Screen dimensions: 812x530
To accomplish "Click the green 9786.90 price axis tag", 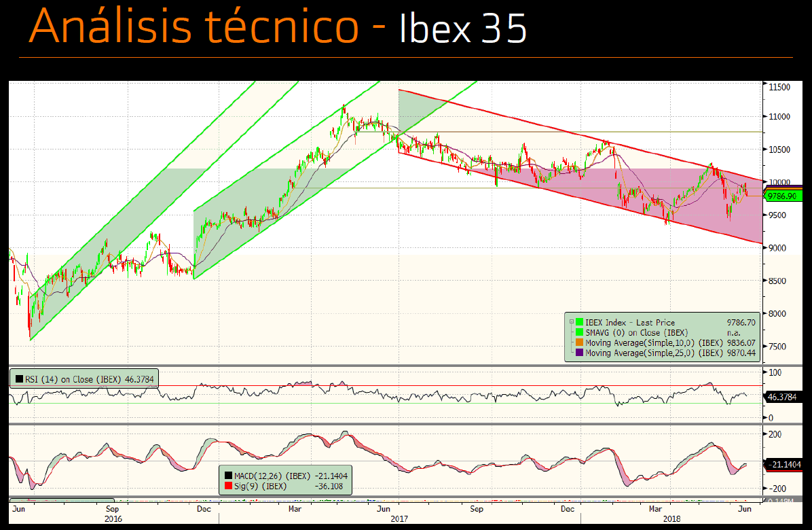I will [x=783, y=196].
